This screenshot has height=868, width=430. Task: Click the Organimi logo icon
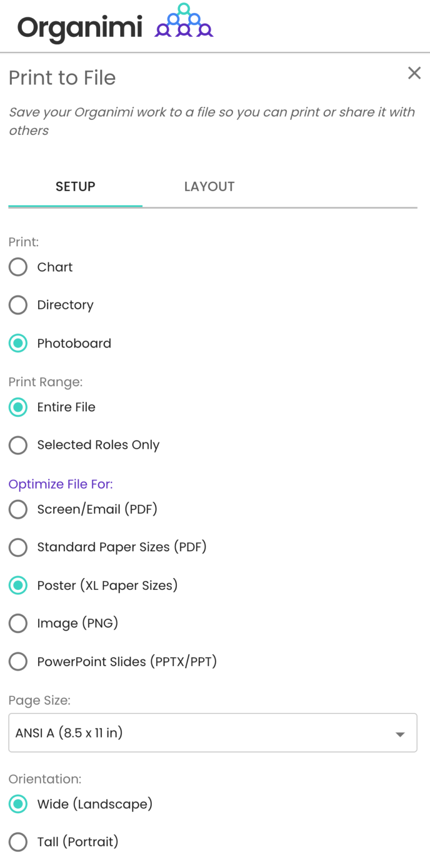click(x=184, y=21)
